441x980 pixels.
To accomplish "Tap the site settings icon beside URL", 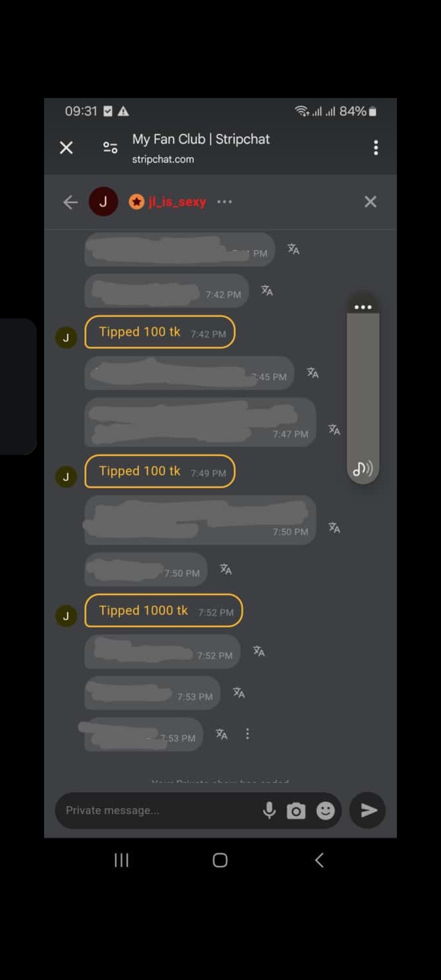I will click(x=110, y=147).
